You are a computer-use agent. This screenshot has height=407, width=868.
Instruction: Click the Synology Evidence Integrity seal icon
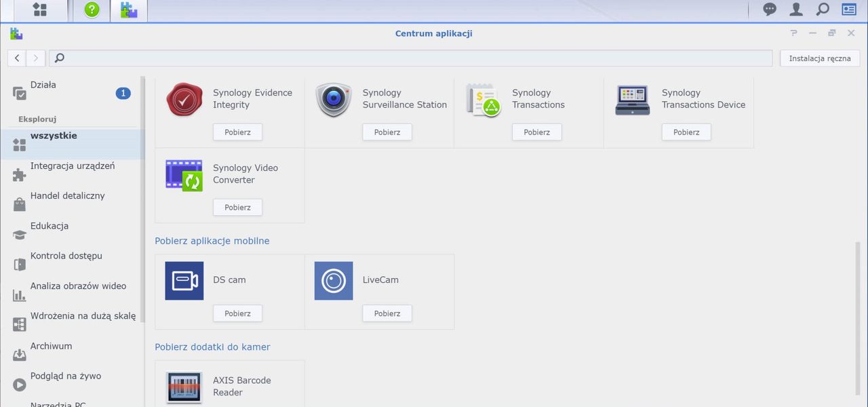[184, 100]
